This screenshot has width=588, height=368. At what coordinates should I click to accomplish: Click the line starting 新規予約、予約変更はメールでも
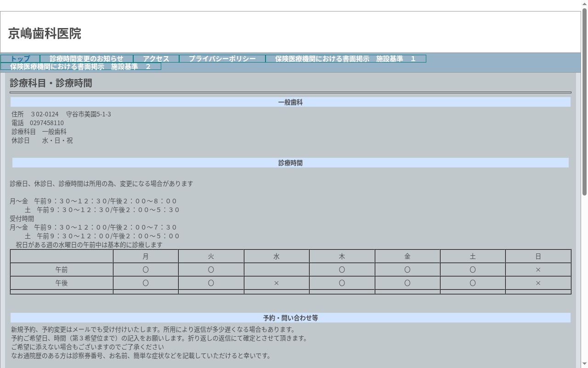(154, 329)
